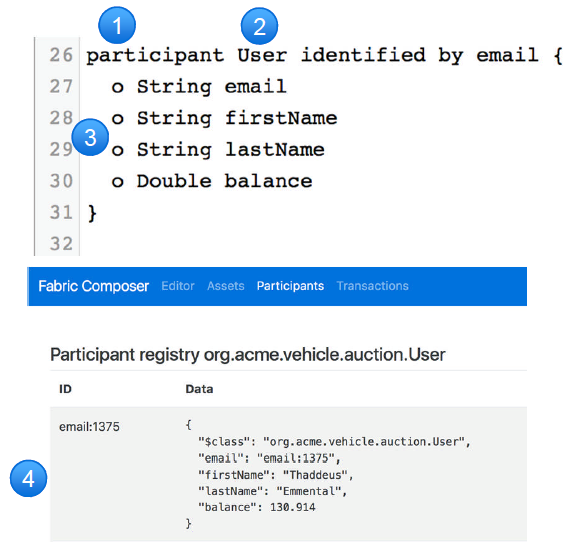Select the email:1375 ID cell
Image resolution: width=574 pixels, height=547 pixels.
[89, 427]
